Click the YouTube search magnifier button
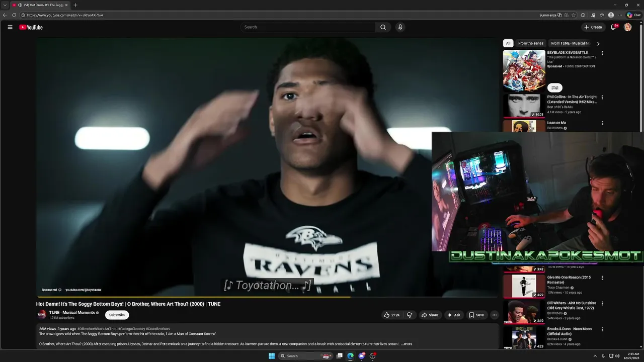Viewport: 644px width, 362px height. [x=383, y=27]
